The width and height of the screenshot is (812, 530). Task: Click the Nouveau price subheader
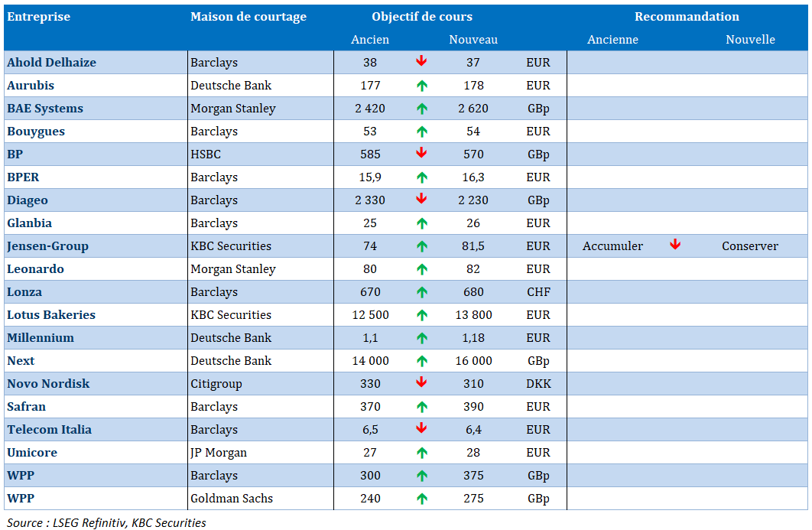[473, 39]
